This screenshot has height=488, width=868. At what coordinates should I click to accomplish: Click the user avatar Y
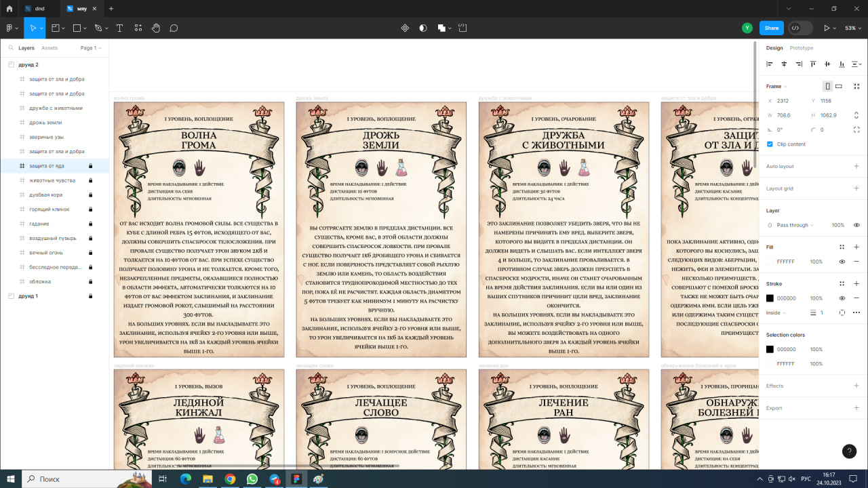point(747,28)
